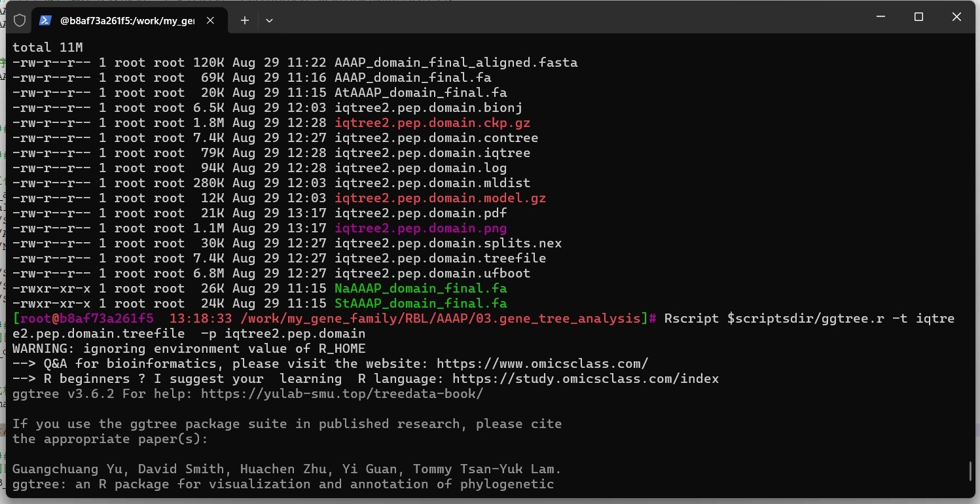Click the terminal vertical scrollbar thumb
The width and height of the screenshot is (980, 504).
click(970, 471)
